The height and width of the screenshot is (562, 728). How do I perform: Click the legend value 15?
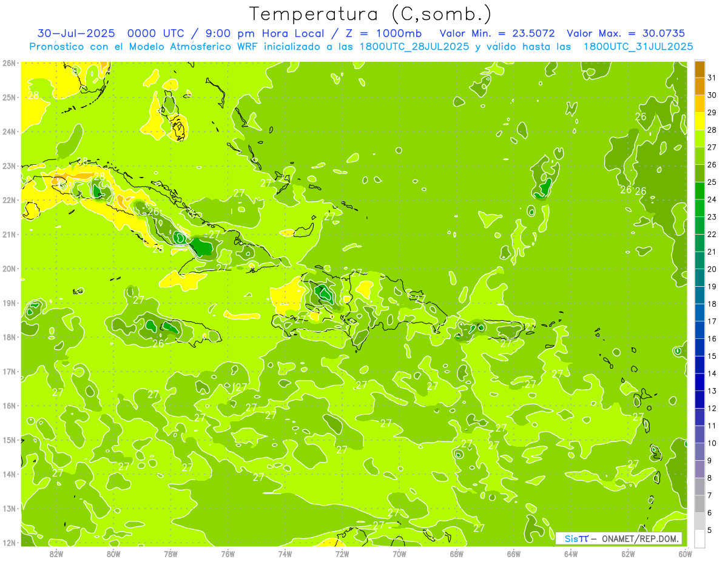click(x=712, y=356)
